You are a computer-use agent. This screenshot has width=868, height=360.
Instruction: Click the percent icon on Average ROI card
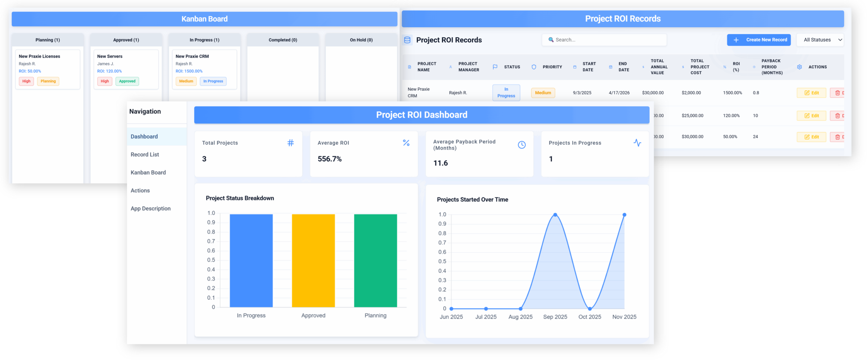tap(406, 143)
